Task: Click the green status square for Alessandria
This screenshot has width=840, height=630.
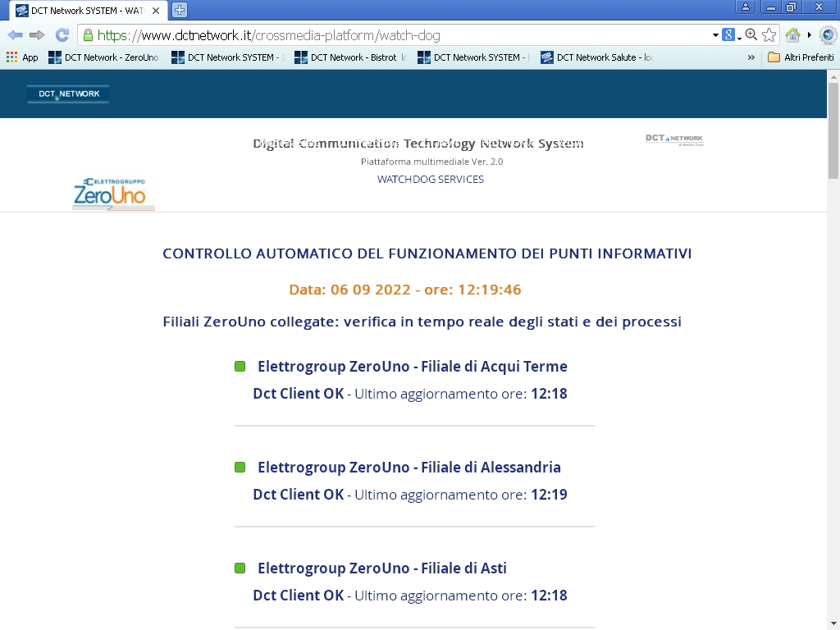Action: (240, 467)
